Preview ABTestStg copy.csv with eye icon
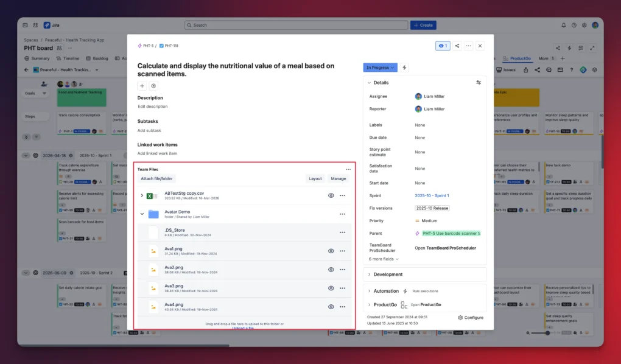The height and width of the screenshot is (364, 621). pyautogui.click(x=331, y=195)
